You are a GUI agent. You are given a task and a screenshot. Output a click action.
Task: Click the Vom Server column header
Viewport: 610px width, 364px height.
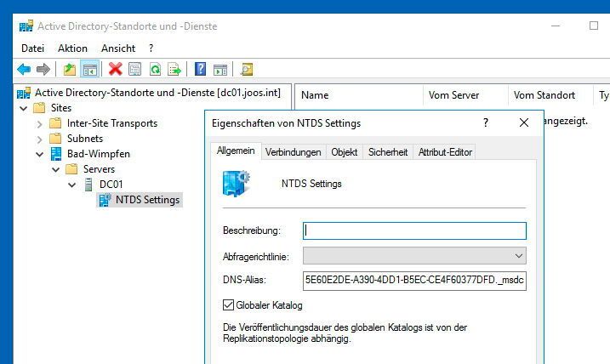[x=465, y=95]
